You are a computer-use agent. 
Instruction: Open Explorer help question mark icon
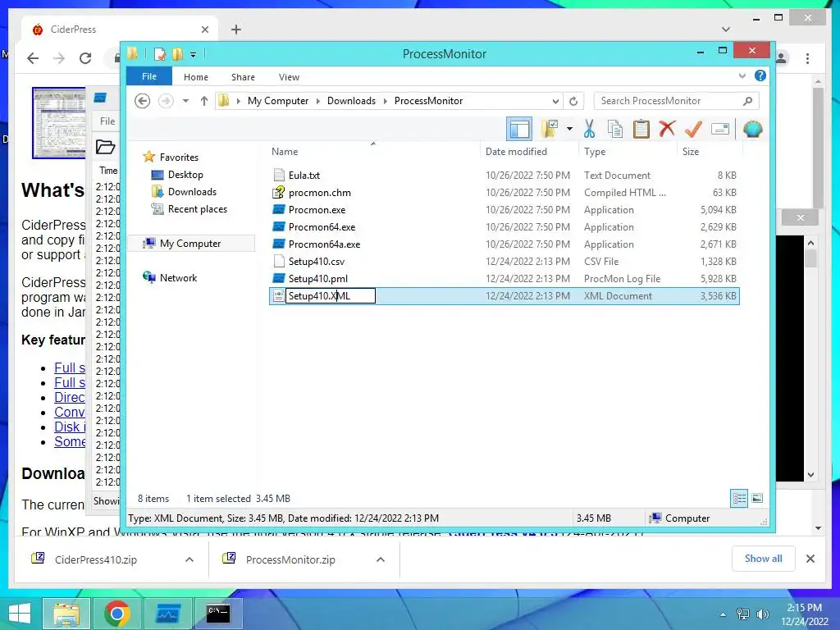760,76
